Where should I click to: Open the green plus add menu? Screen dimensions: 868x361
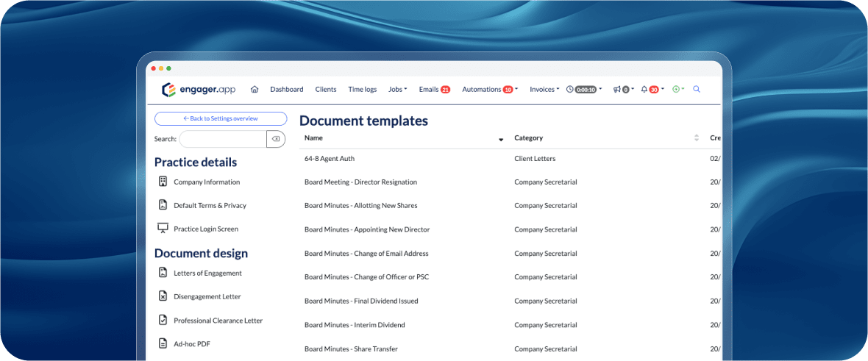click(x=678, y=90)
